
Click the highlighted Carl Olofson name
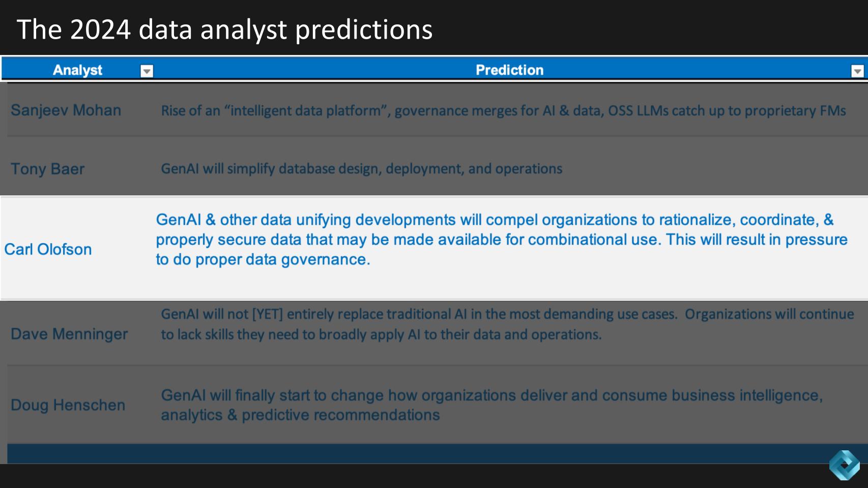(x=48, y=249)
